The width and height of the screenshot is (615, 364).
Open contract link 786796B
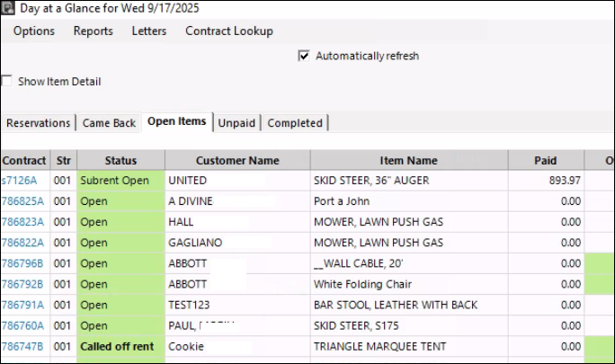coord(22,263)
